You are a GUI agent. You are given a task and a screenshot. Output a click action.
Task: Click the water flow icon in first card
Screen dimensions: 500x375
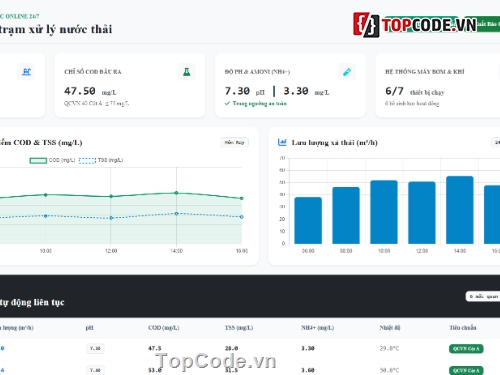[26, 72]
